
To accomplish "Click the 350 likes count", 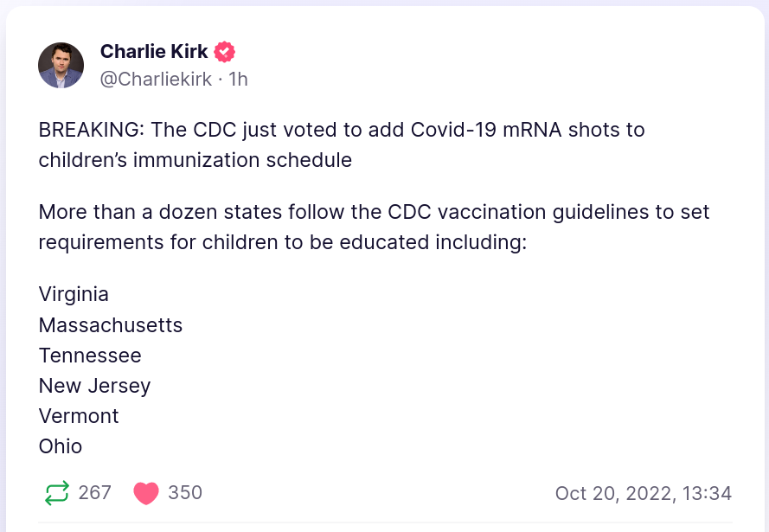I will pyautogui.click(x=185, y=493).
